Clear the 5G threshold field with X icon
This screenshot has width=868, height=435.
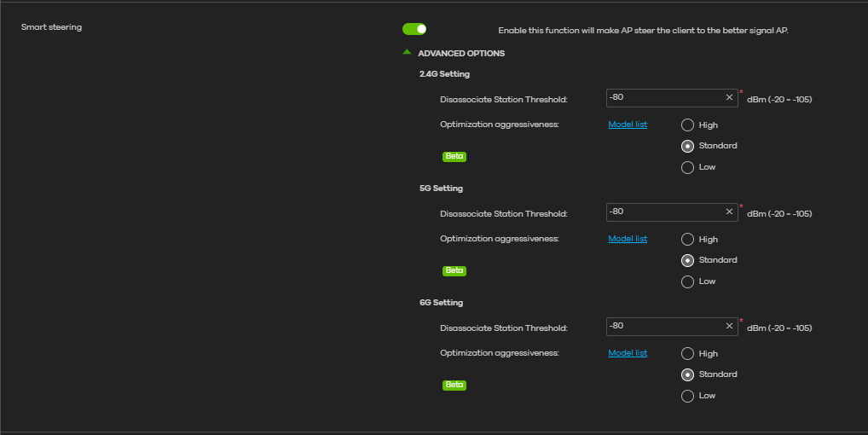pos(729,212)
